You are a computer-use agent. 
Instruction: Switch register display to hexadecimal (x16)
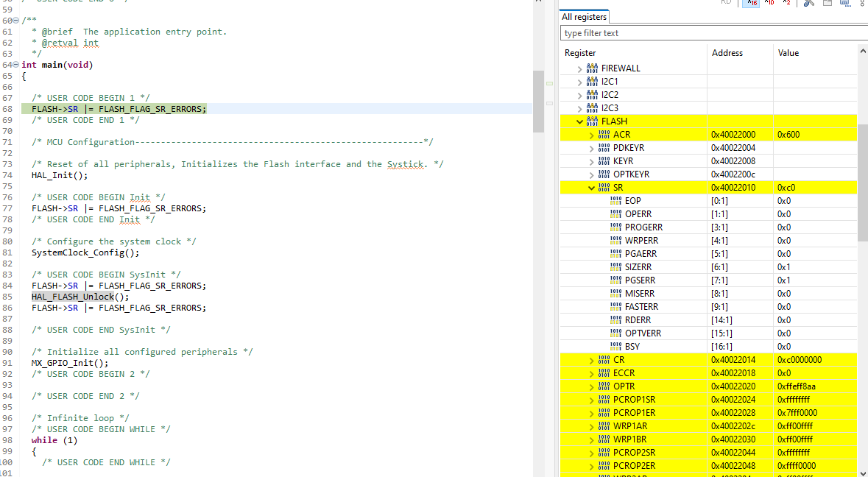[752, 3]
